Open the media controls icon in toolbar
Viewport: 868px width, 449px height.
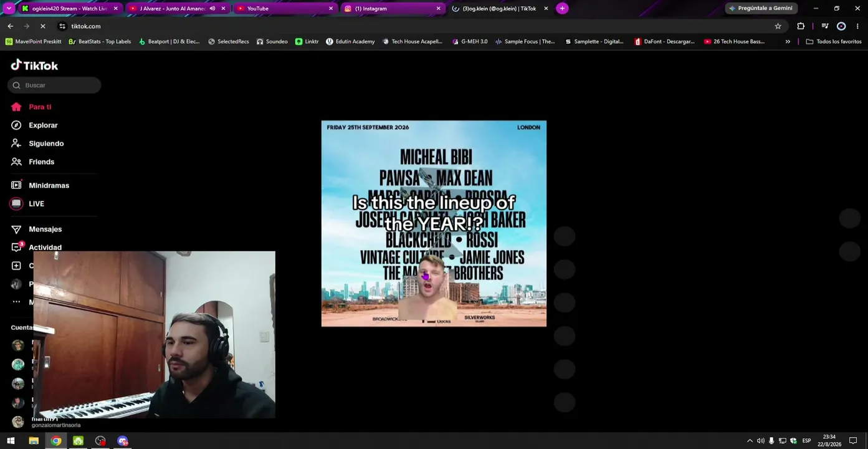point(825,26)
